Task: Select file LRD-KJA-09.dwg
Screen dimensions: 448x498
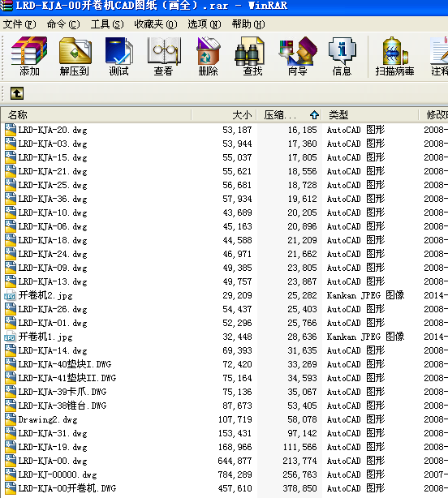Action: pyautogui.click(x=53, y=268)
